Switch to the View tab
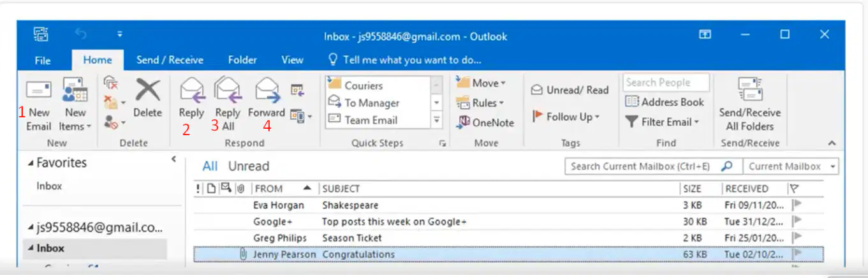Screen dimensions: 868x278 coord(292,60)
